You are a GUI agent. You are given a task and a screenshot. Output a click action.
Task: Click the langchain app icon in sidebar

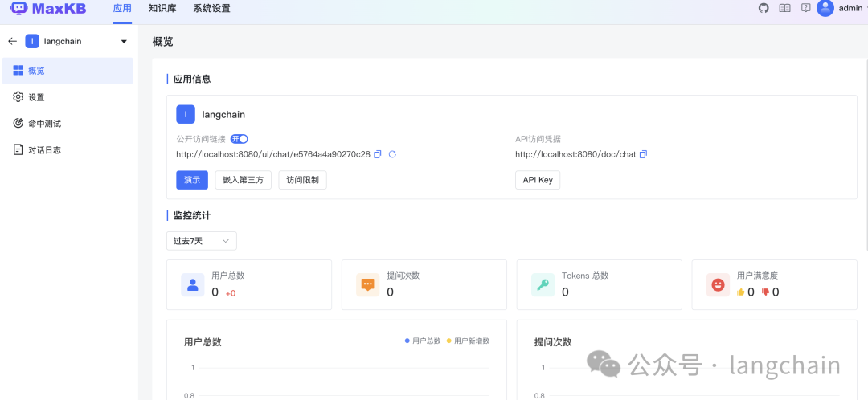(32, 41)
